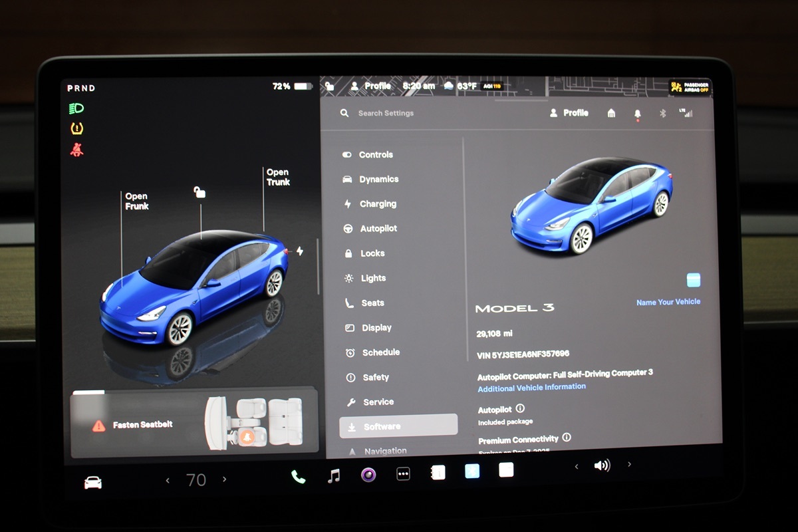
Task: Select Charging in settings list
Action: (377, 204)
